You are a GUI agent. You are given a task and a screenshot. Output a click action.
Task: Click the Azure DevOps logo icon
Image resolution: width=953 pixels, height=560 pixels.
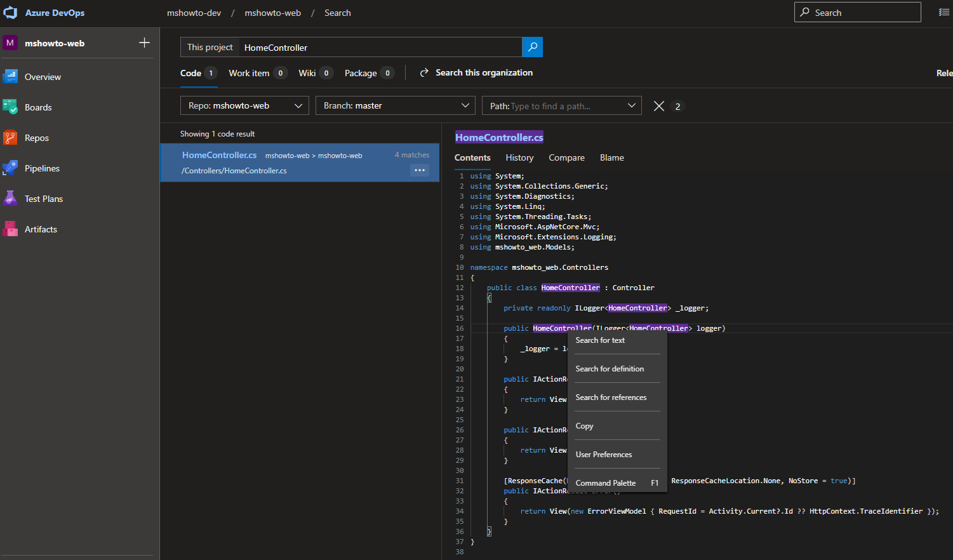pos(10,13)
